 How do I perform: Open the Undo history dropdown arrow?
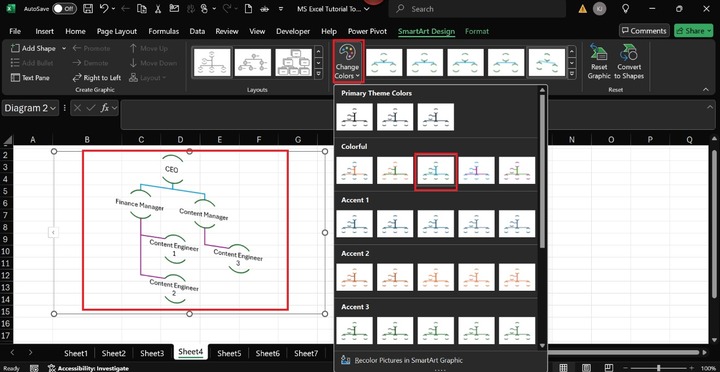coord(113,9)
